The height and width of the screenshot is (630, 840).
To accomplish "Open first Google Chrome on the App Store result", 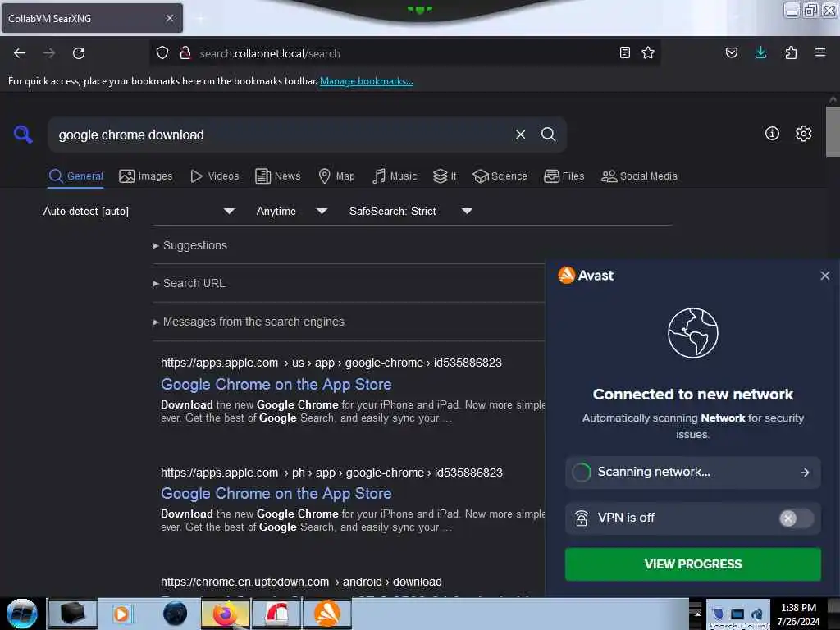I will 276,385.
